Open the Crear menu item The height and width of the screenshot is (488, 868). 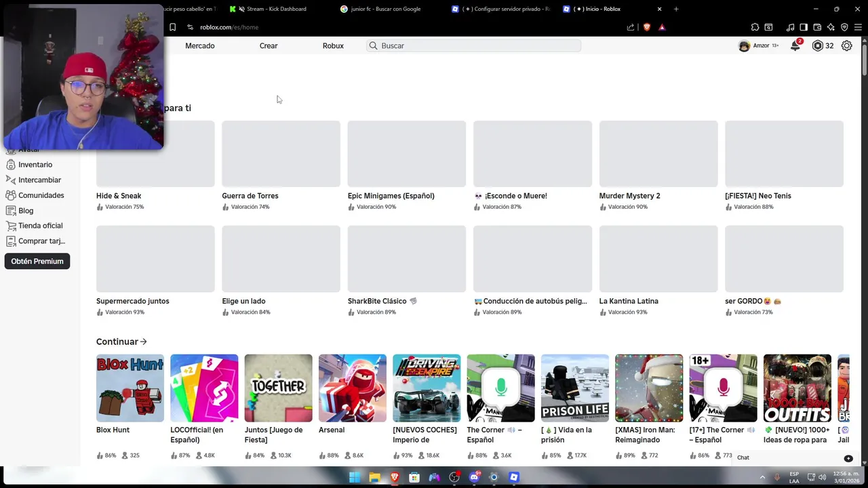(x=269, y=46)
